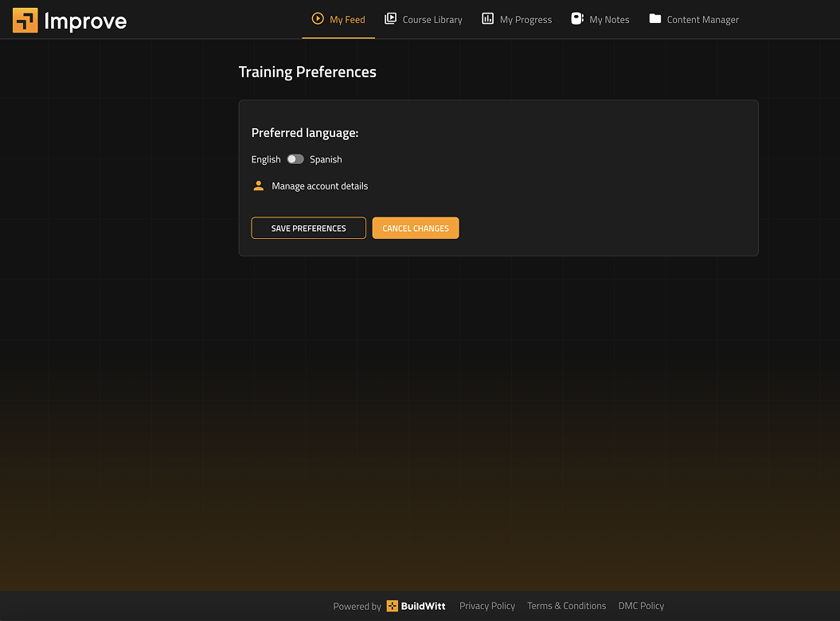Open the Manage account details link

click(x=319, y=186)
